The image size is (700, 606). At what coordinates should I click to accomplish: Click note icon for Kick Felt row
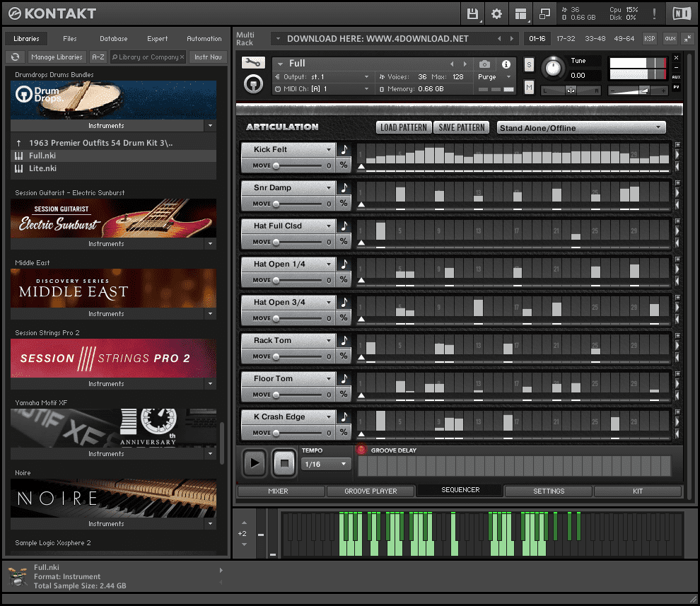tap(344, 150)
